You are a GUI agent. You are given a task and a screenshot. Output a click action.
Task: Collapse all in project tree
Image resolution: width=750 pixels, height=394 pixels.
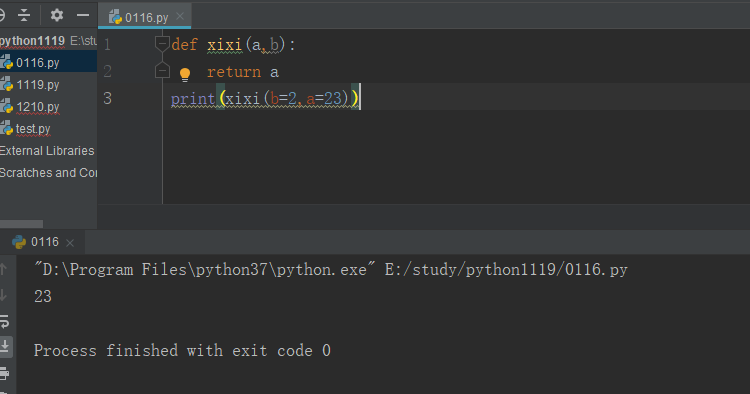[x=24, y=15]
